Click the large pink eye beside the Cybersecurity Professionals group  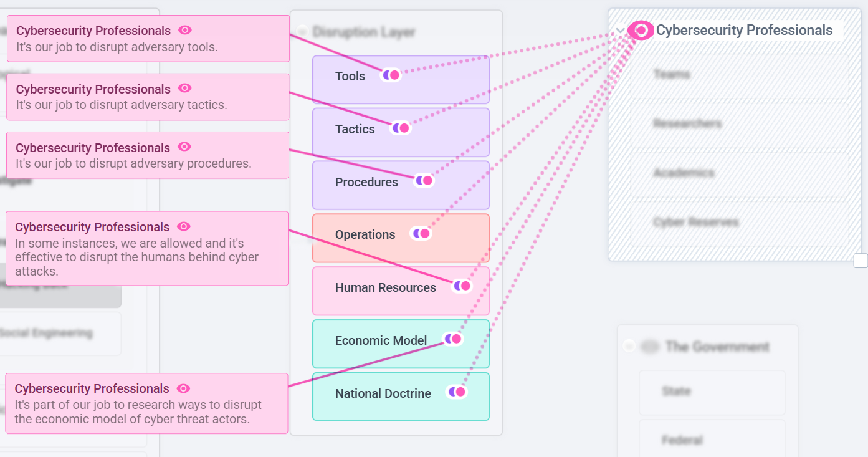(640, 30)
